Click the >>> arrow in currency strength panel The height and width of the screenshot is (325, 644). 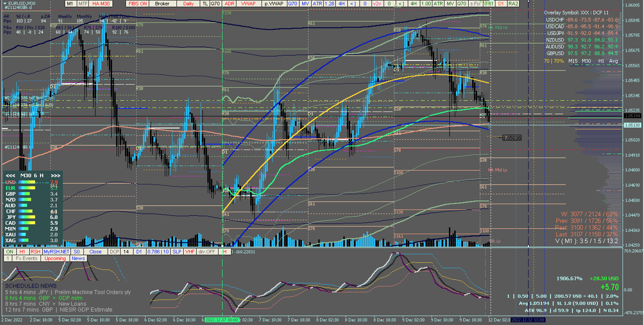55,176
